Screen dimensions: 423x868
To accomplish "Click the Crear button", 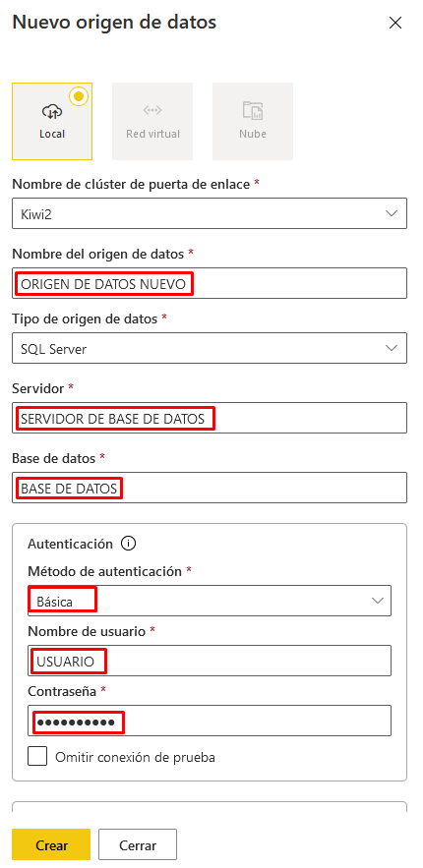I will click(51, 845).
